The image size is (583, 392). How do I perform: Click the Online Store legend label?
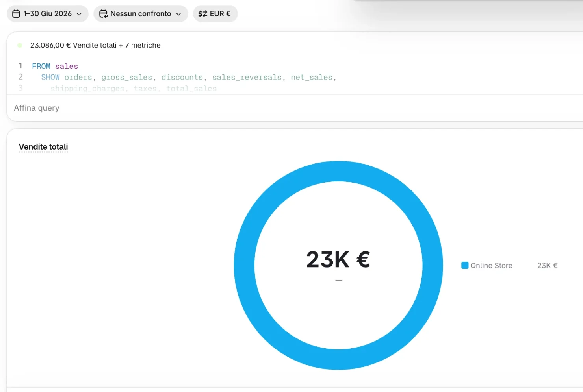(x=491, y=266)
